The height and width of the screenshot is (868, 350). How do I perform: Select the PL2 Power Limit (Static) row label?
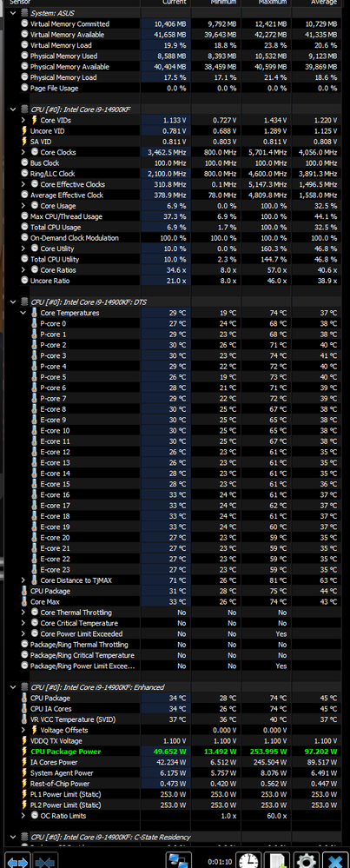[x=66, y=805]
